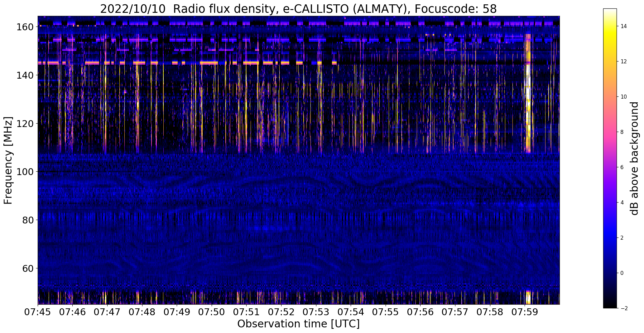This screenshot has width=644, height=333.
Task: Click the 140 MHz frequency tick label
Action: click(25, 75)
